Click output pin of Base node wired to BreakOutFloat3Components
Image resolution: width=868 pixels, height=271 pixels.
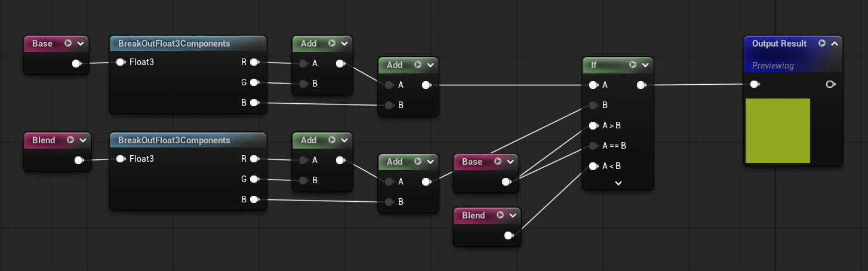[77, 64]
